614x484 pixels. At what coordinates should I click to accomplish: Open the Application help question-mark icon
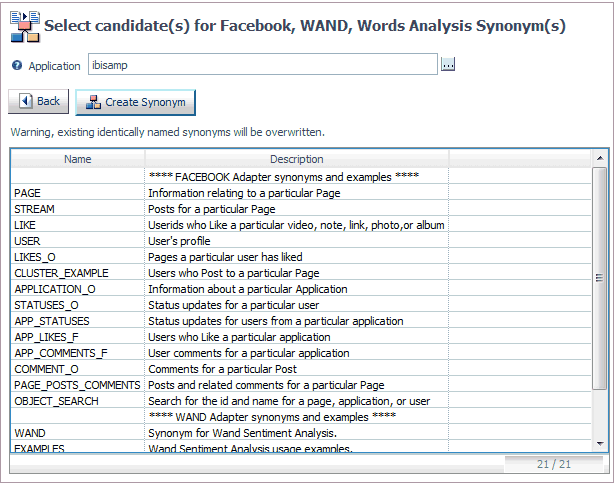(17, 65)
